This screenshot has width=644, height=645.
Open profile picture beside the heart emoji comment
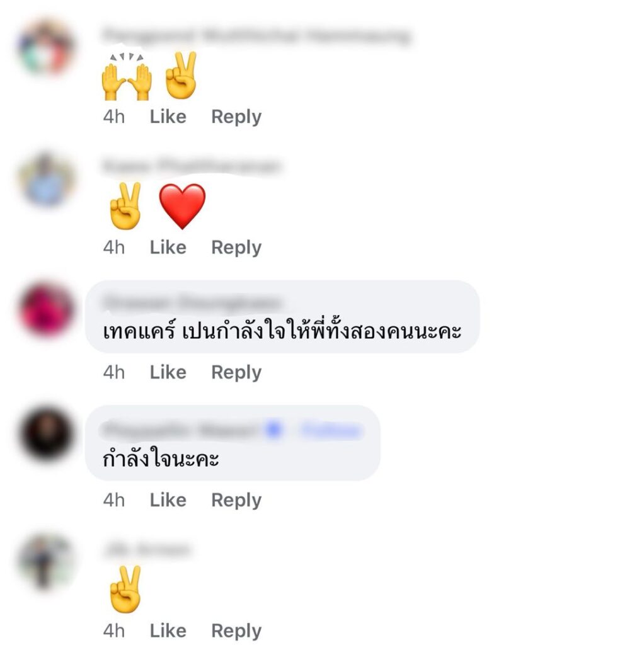(x=47, y=180)
